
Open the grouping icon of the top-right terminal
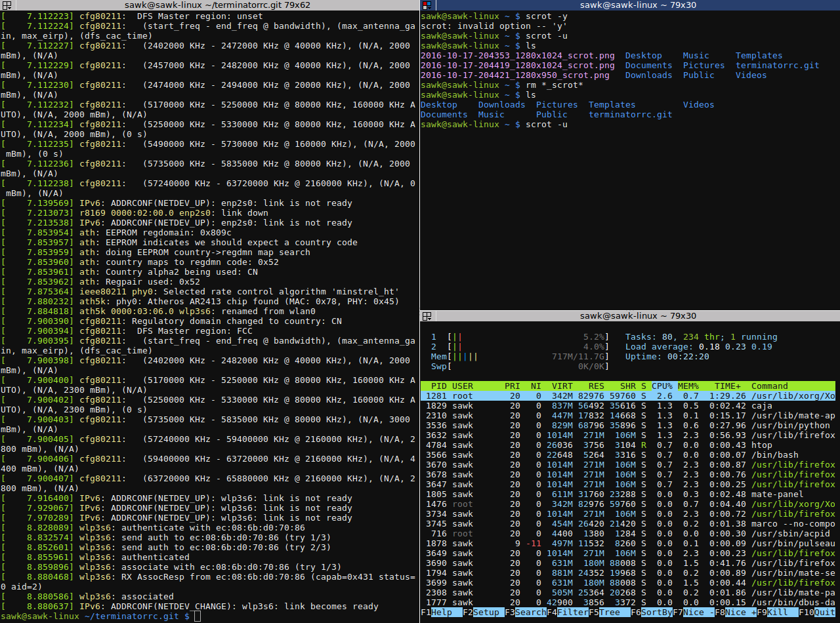tap(426, 5)
